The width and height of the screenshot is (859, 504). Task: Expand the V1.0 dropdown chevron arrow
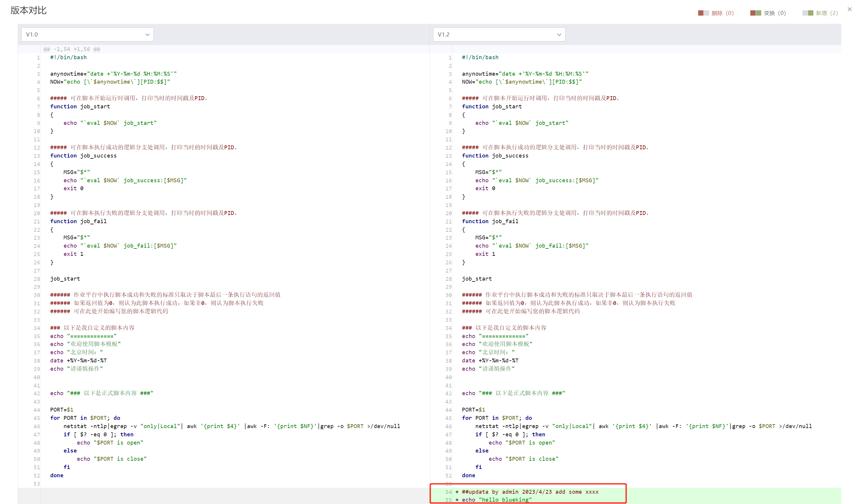click(147, 35)
